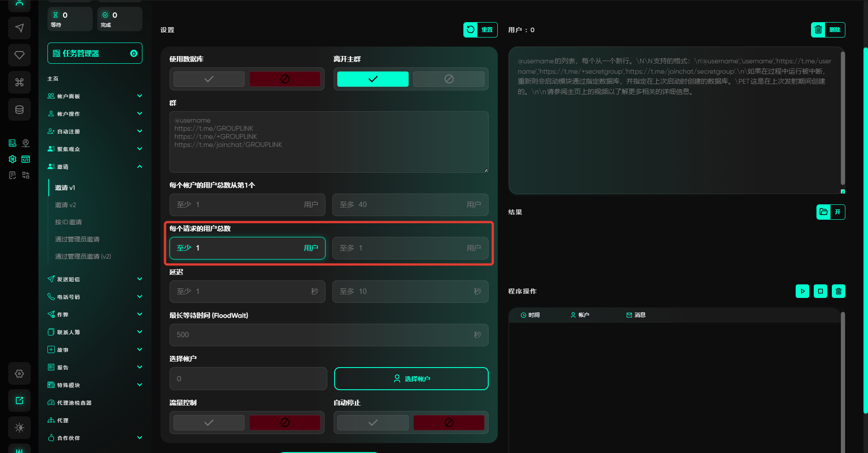868x453 pixels.
Task: Click the settings gear in left sidebar
Action: click(19, 373)
